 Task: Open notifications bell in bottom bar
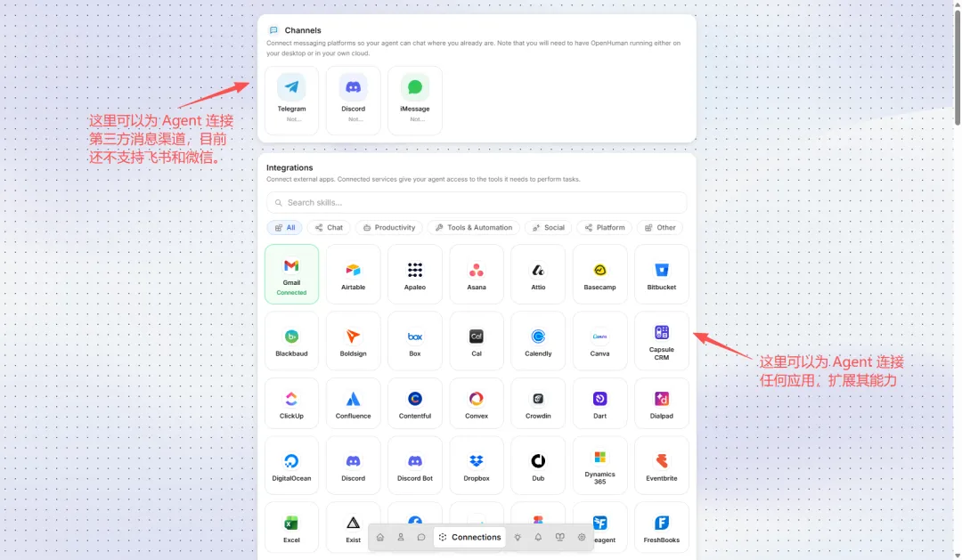[538, 538]
